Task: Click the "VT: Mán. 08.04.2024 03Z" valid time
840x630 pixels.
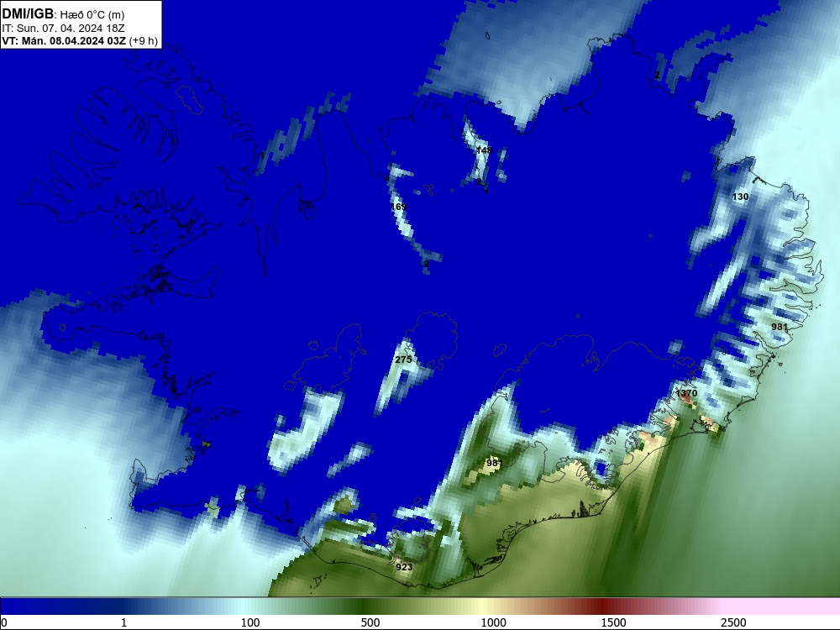Action: click(x=64, y=41)
